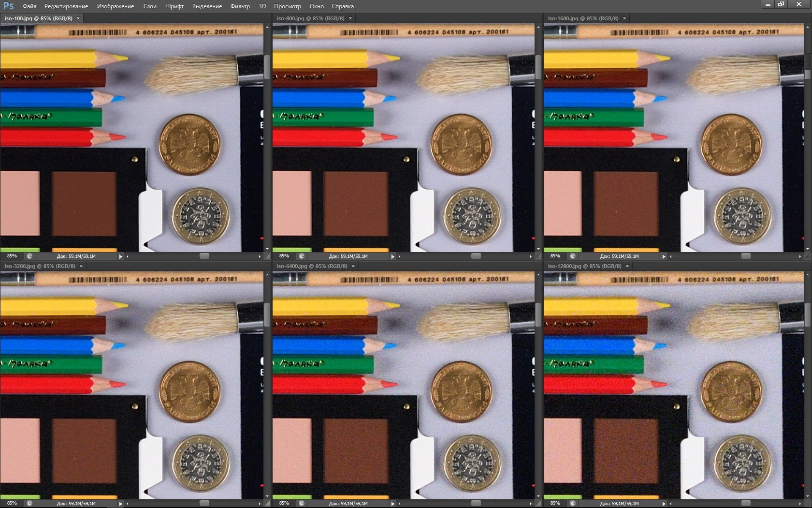Screen dimensions: 812x508
Task: Open the Шрифт menu
Action: [174, 6]
